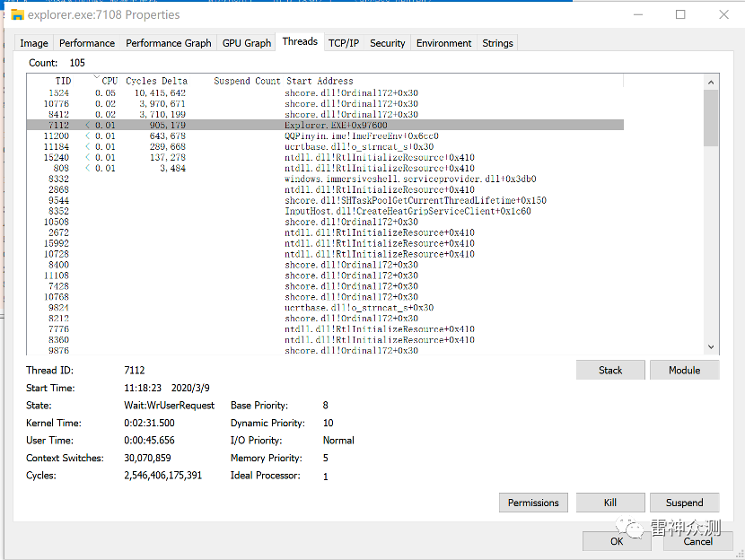Viewport: 745px width, 560px height.
Task: Select thread row with TID 10508
Action: [x=325, y=222]
